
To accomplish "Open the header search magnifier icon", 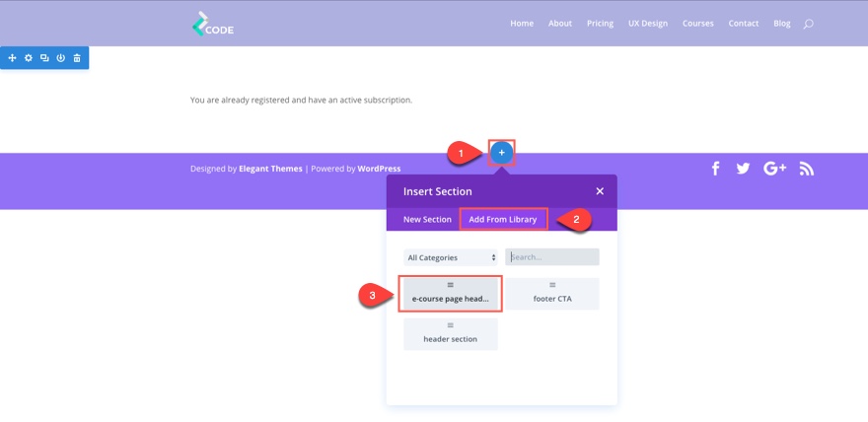I will [808, 24].
